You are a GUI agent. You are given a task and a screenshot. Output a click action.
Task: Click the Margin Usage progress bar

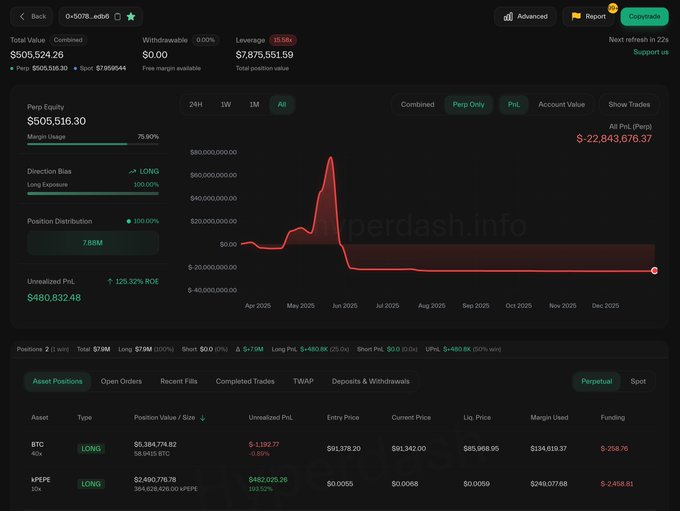point(93,144)
